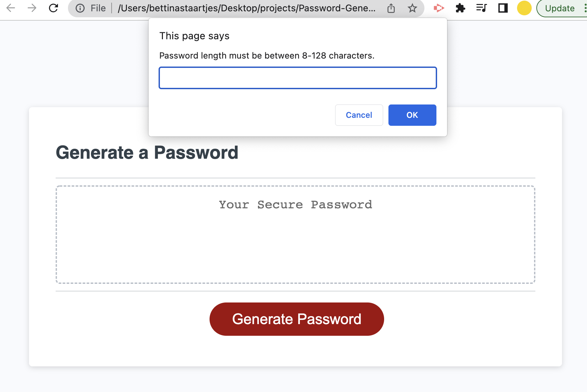
Task: Click the Generate Password button
Action: click(296, 319)
